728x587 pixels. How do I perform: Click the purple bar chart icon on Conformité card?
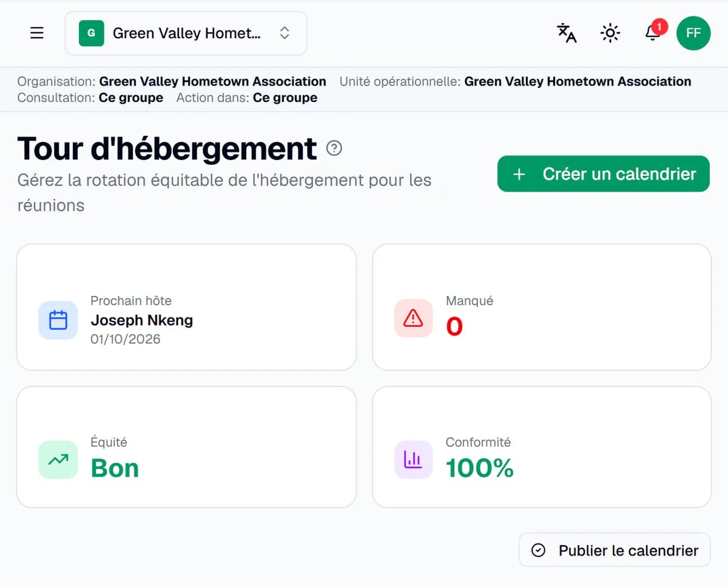tap(413, 460)
